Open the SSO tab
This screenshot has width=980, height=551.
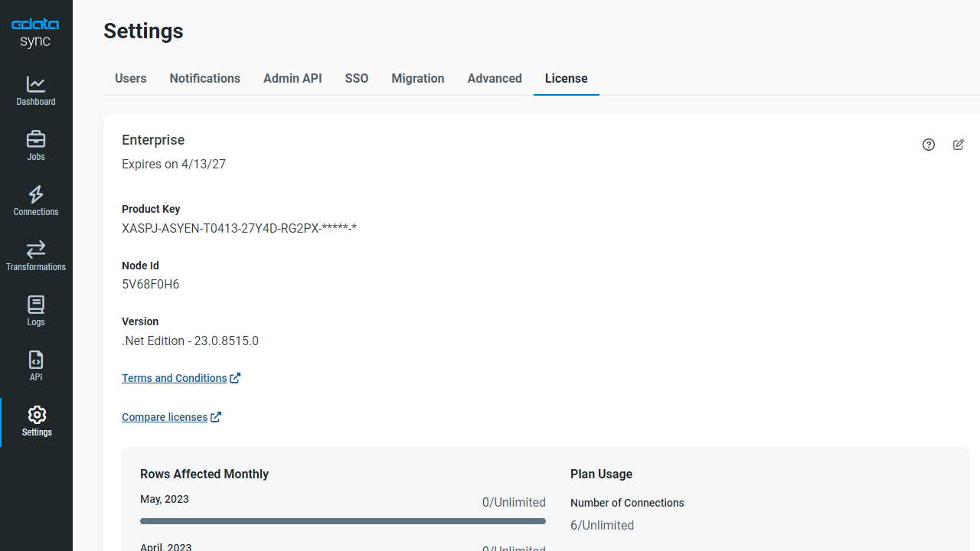pos(357,79)
